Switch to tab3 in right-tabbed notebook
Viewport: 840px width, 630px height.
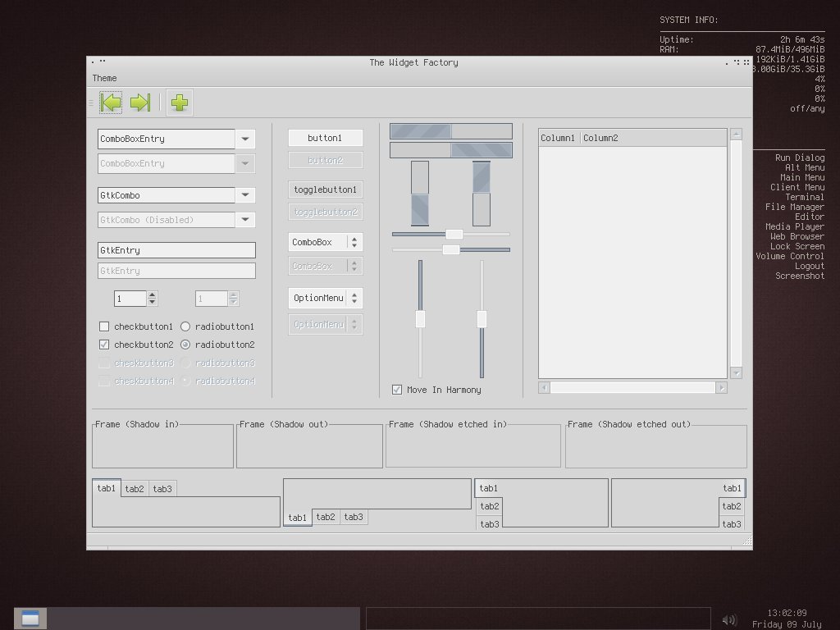coord(732,524)
